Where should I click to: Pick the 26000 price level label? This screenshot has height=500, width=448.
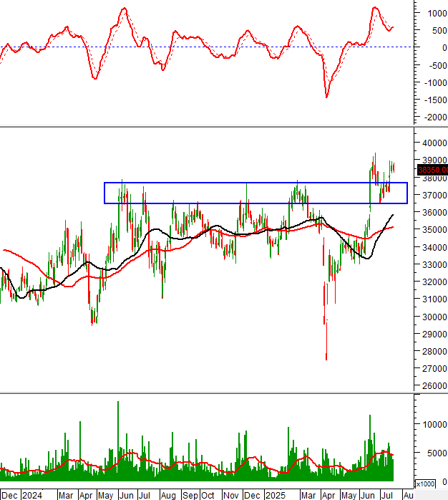click(x=434, y=386)
